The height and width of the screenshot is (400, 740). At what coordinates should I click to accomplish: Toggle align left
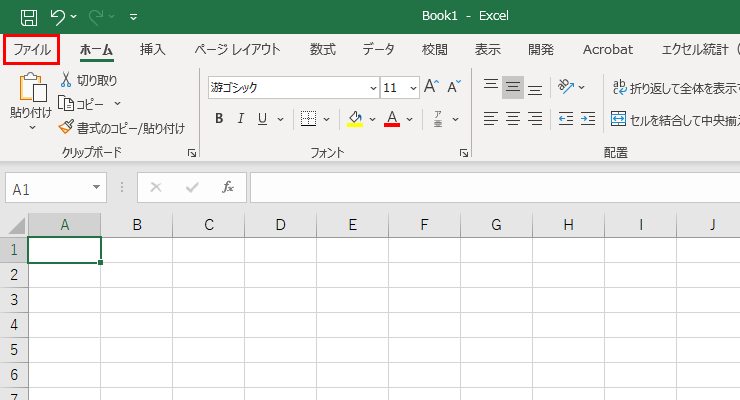click(x=491, y=118)
